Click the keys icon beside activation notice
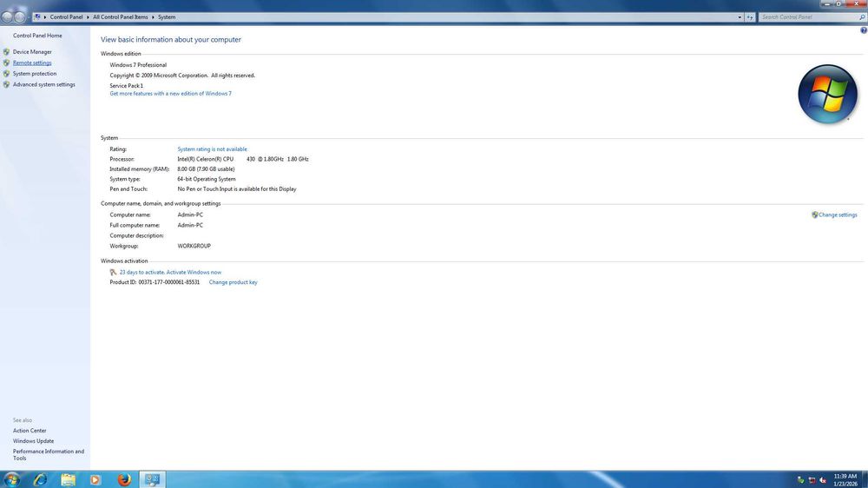Viewport: 868px width, 488px height. (113, 272)
